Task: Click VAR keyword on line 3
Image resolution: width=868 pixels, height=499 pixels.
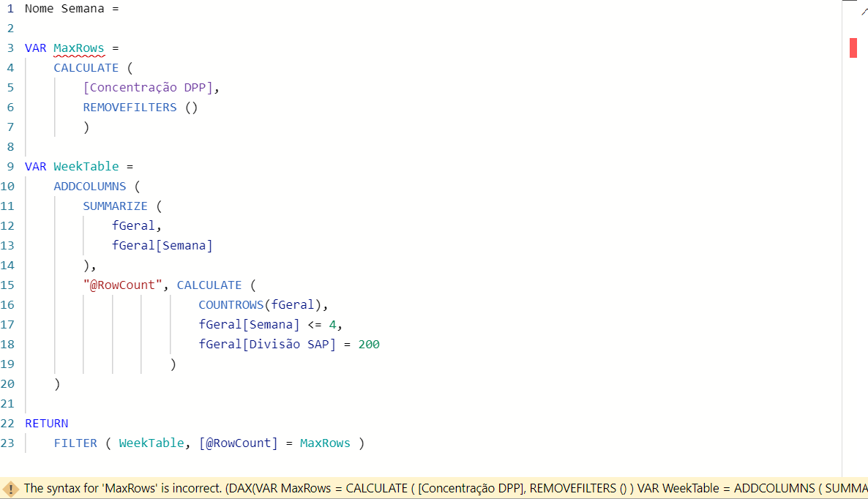Action: [35, 48]
